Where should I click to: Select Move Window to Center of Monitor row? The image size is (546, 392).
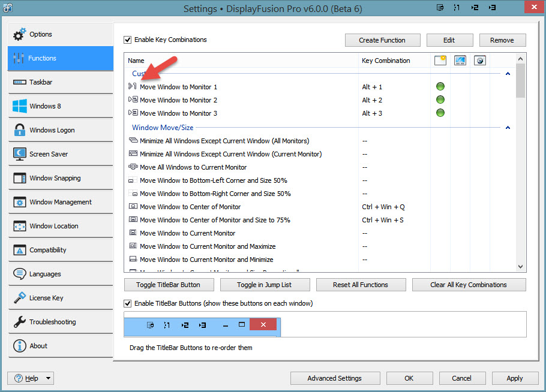pyautogui.click(x=190, y=207)
